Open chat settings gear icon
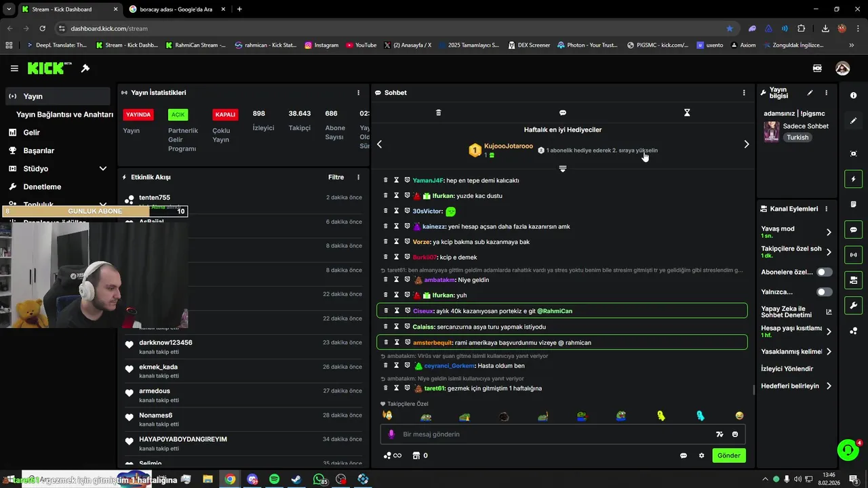 [701, 455]
